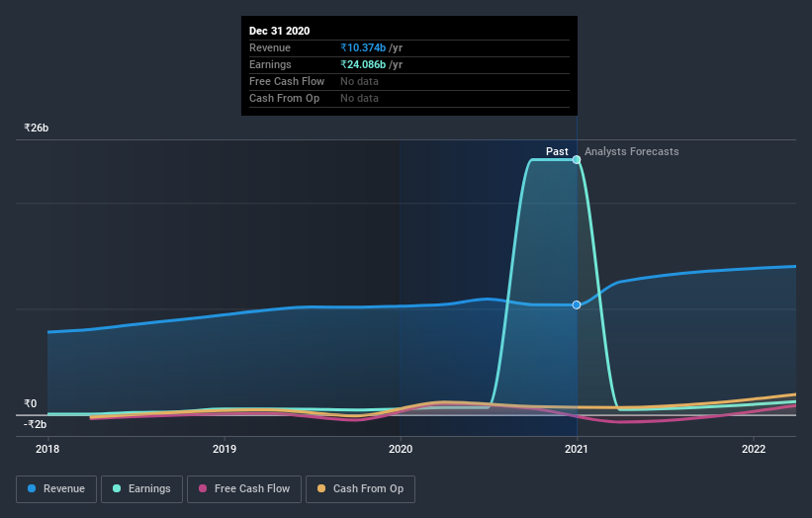This screenshot has height=518, width=812.
Task: Click the ₹10.374b revenue value
Action: click(x=363, y=47)
